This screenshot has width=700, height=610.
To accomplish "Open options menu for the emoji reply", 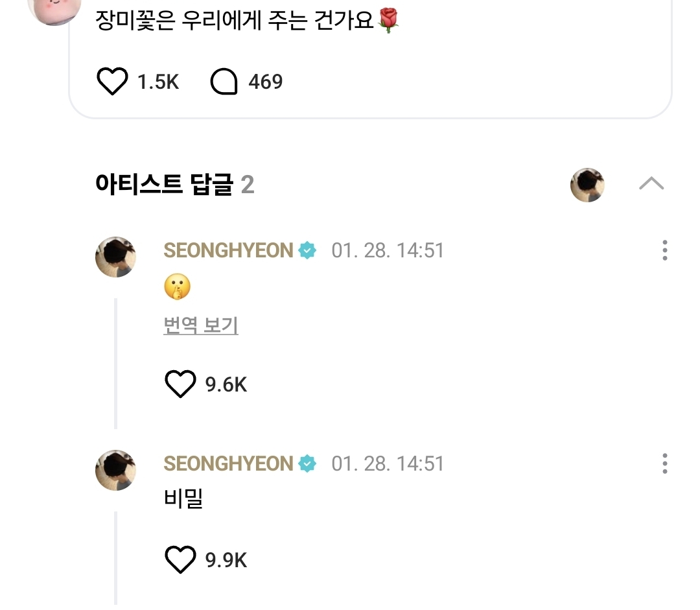I will (665, 250).
